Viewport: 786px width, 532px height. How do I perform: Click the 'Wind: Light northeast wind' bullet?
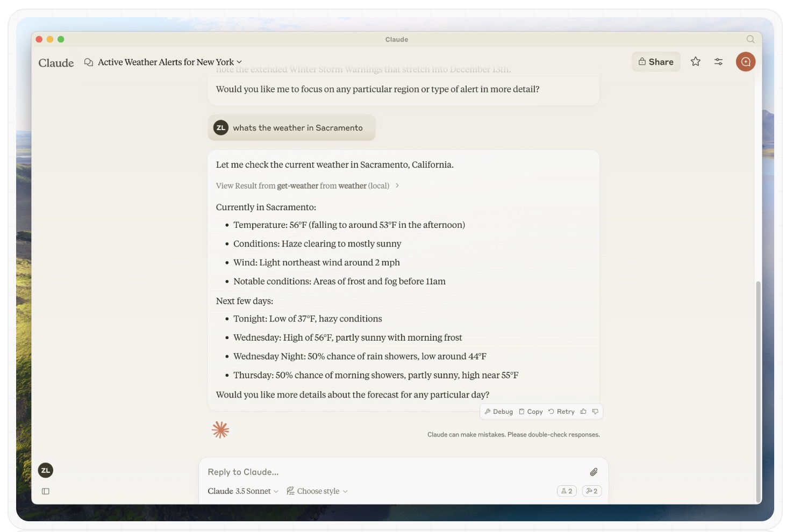pos(316,263)
